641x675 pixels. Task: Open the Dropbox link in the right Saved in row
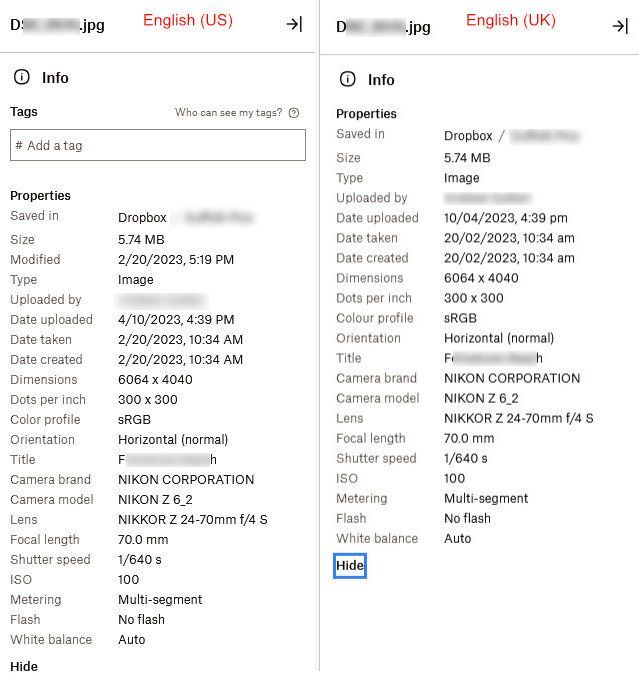468,135
